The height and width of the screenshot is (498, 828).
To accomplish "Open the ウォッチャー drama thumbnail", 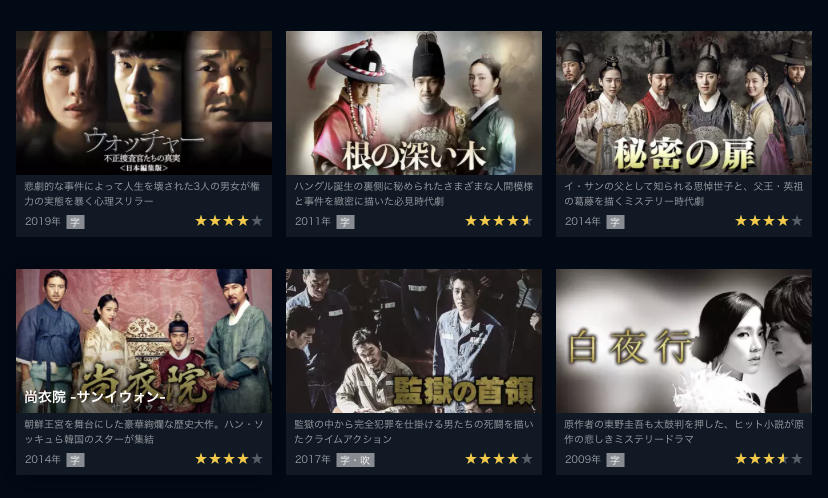I will pos(144,103).
